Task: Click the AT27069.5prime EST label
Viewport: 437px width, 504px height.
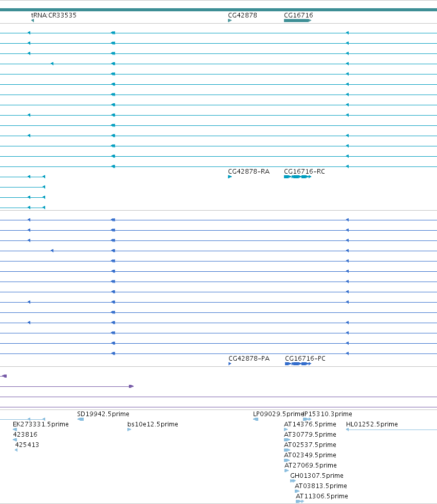Action: click(x=311, y=465)
